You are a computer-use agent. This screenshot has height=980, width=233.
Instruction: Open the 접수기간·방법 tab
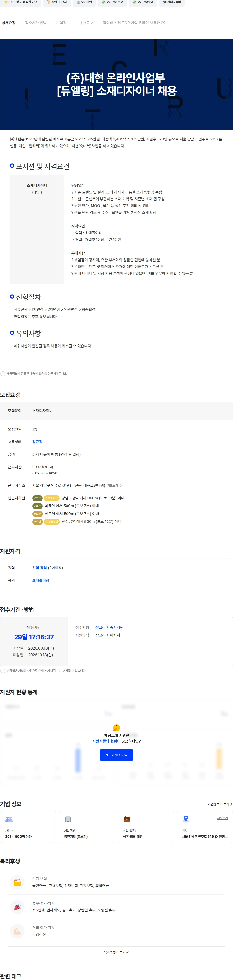click(x=36, y=23)
